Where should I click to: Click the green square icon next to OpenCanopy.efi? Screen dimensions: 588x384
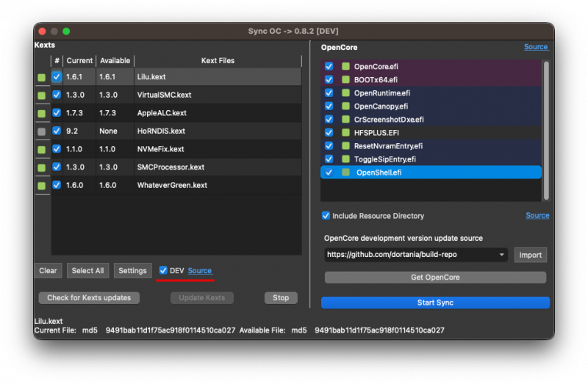345,106
